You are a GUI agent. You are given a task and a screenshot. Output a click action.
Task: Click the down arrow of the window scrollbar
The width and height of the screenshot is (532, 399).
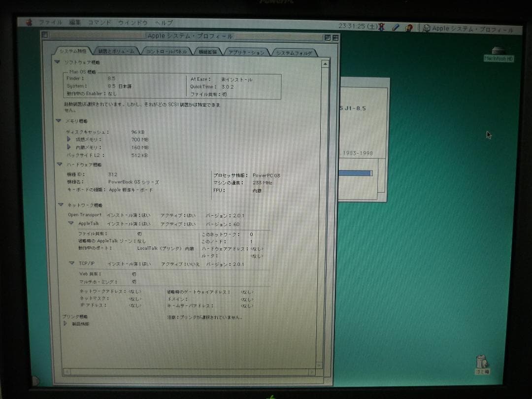(326, 367)
